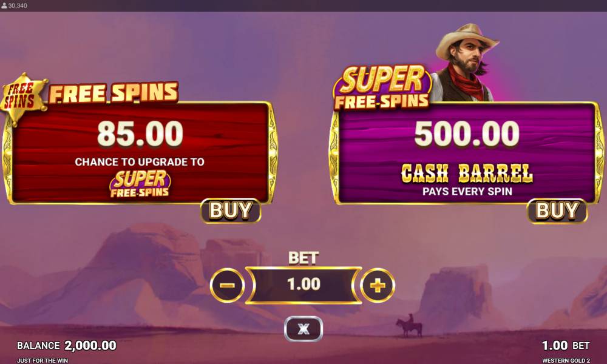Select the red Free Spins panel

click(140, 153)
